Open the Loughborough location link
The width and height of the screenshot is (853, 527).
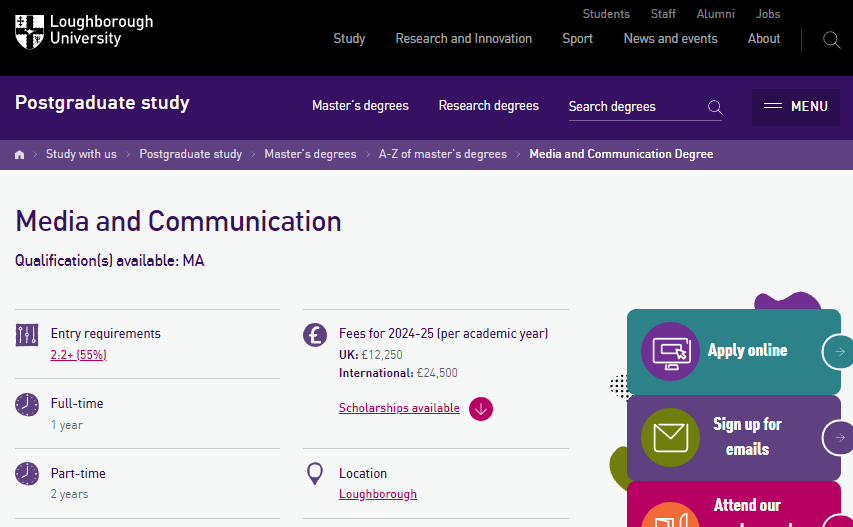click(378, 494)
